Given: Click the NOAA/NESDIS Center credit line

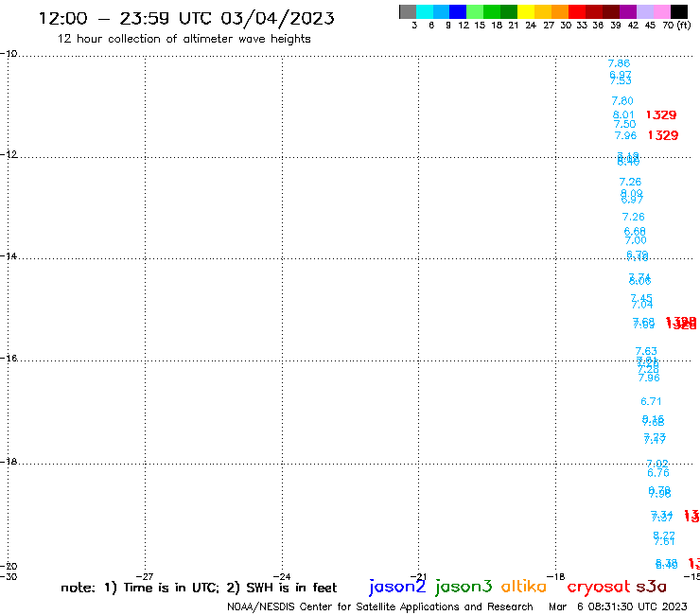Looking at the screenshot, I should [x=380, y=607].
